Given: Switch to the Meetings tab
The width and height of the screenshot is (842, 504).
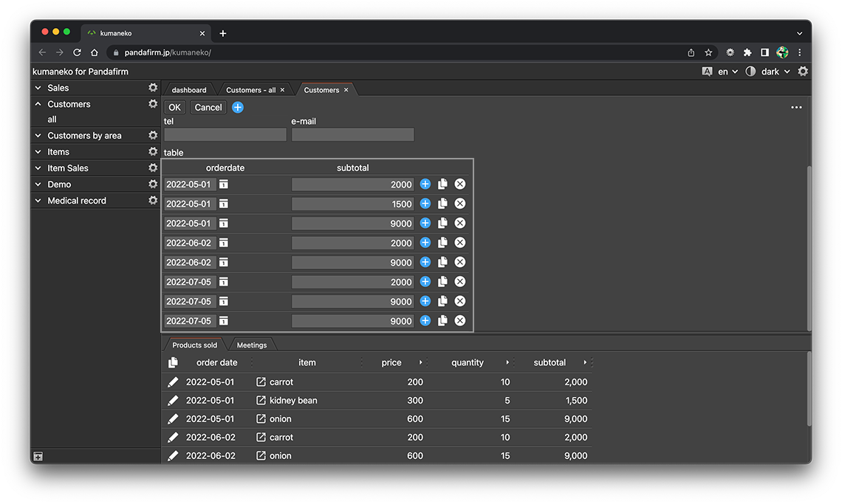Looking at the screenshot, I should (252, 345).
